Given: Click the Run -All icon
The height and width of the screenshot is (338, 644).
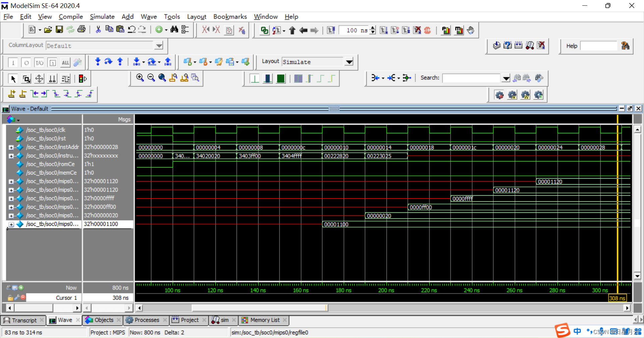Looking at the screenshot, I should tap(406, 30).
